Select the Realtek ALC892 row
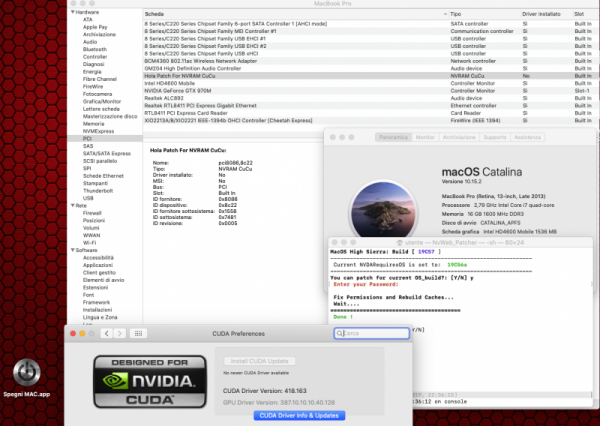This screenshot has height=426, width=600. (370, 98)
